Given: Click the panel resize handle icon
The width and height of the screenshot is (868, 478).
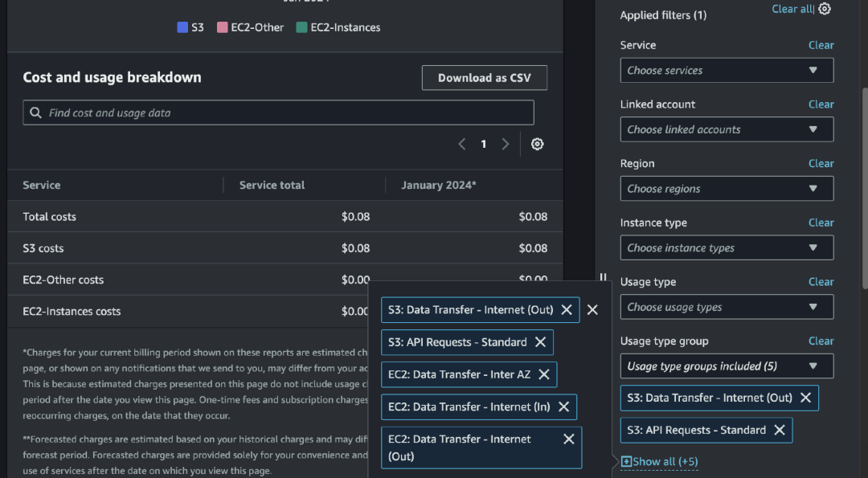Looking at the screenshot, I should point(603,276).
